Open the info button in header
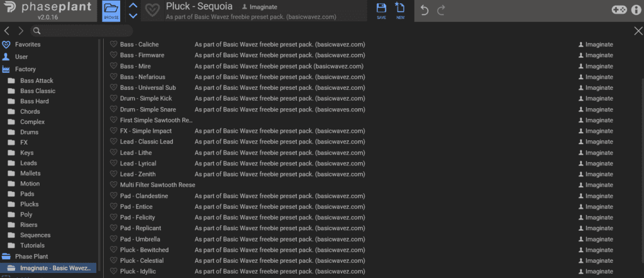 point(636,10)
